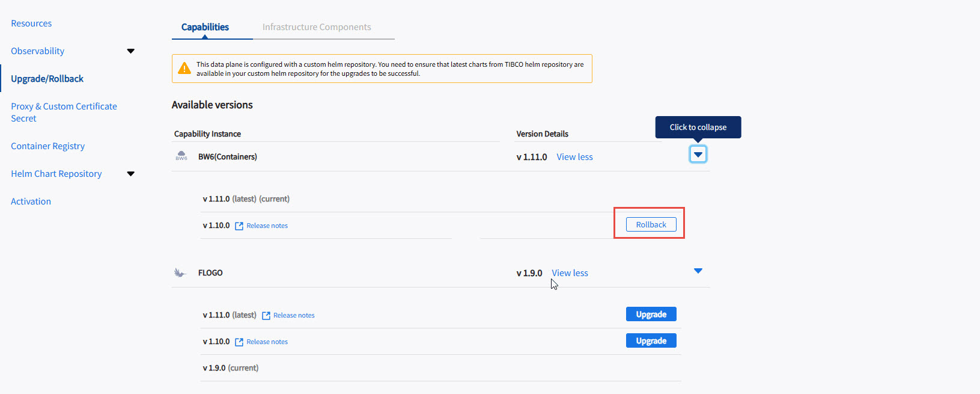Upgrade FLOGO to v1.11.0
Image resolution: width=980 pixels, height=394 pixels.
[x=651, y=314]
